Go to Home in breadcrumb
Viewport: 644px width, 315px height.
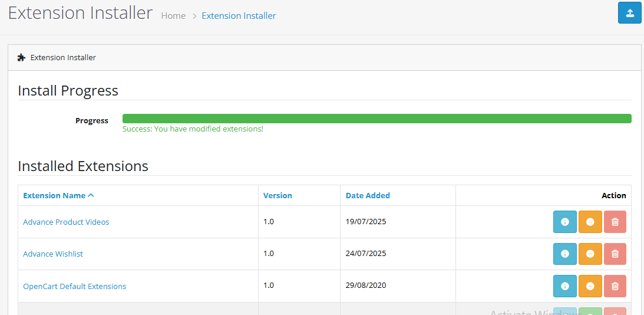(x=173, y=16)
